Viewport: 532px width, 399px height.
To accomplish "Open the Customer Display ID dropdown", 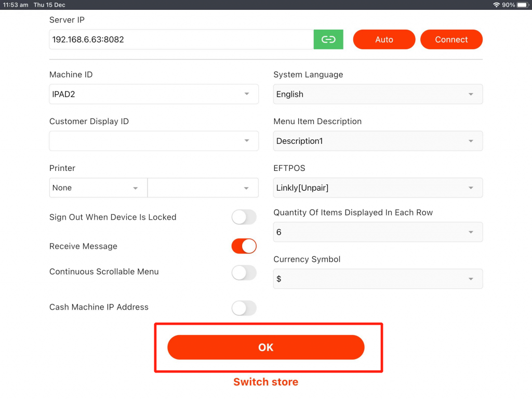I will click(154, 141).
